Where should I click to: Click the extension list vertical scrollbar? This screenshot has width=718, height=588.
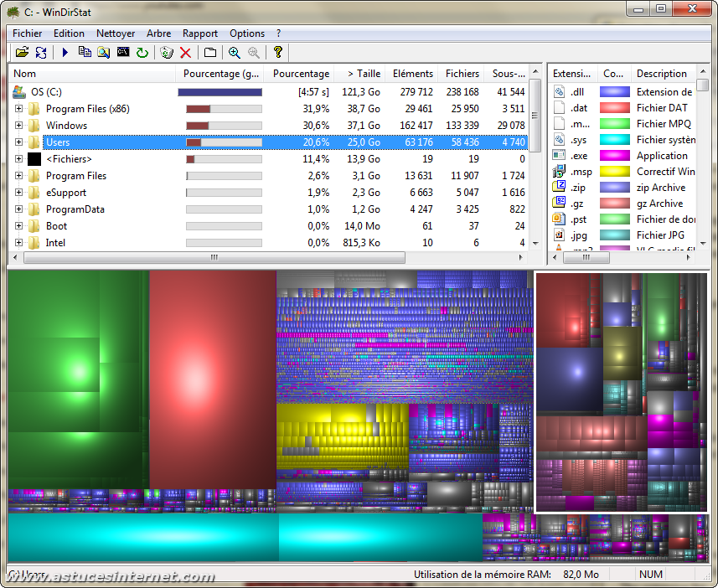pos(702,156)
